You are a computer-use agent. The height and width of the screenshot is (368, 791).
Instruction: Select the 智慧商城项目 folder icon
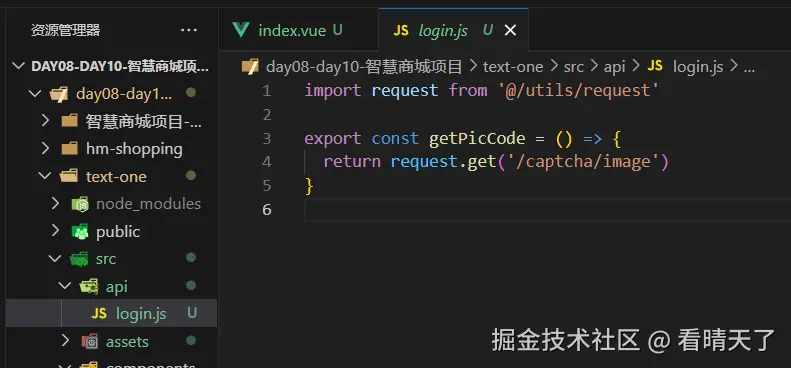(x=69, y=121)
